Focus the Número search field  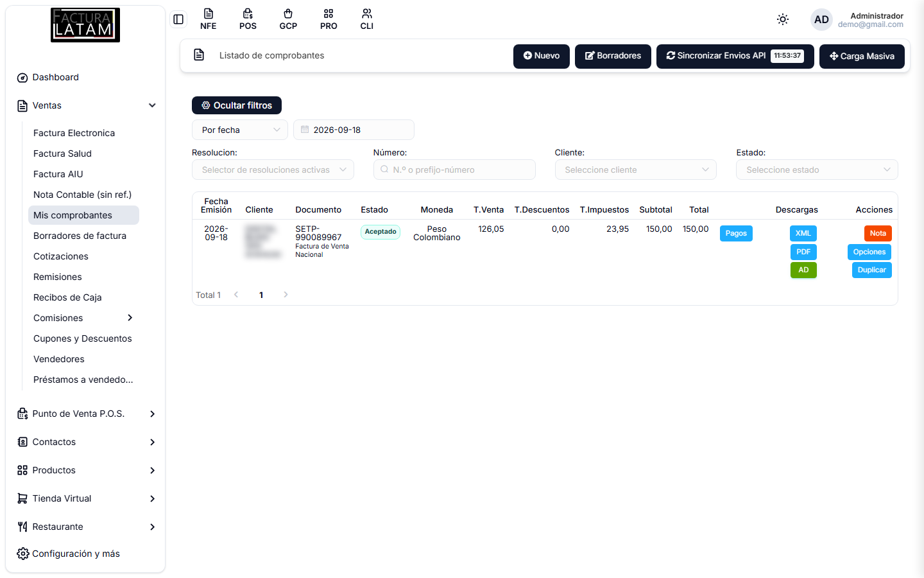pos(454,170)
